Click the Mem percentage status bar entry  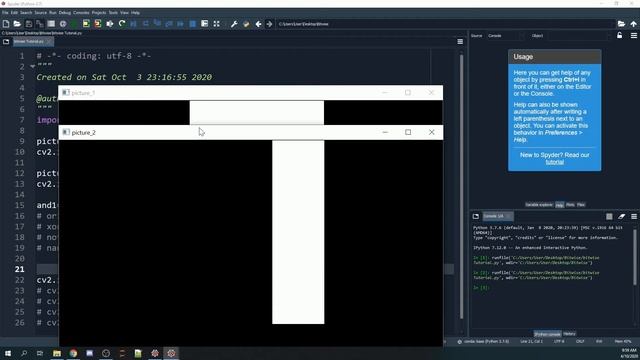point(622,342)
